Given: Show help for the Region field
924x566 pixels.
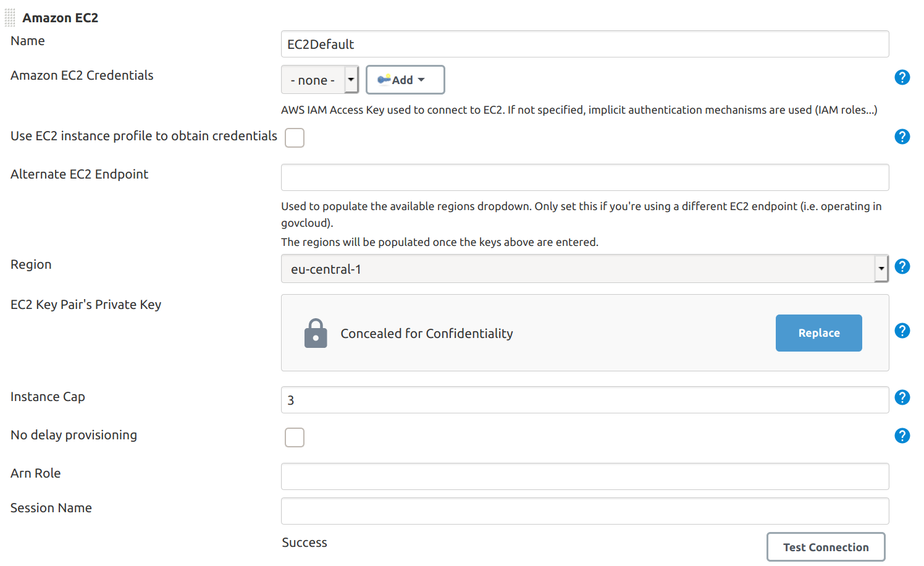Looking at the screenshot, I should tap(902, 266).
